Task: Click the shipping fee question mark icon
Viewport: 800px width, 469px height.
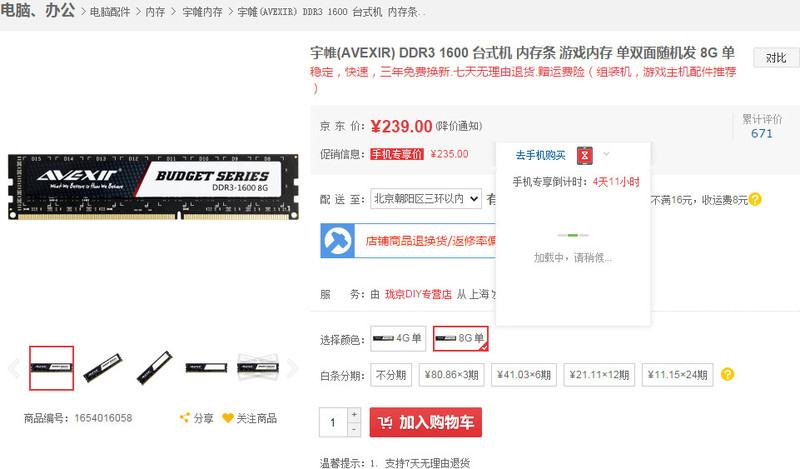Action: (x=755, y=200)
